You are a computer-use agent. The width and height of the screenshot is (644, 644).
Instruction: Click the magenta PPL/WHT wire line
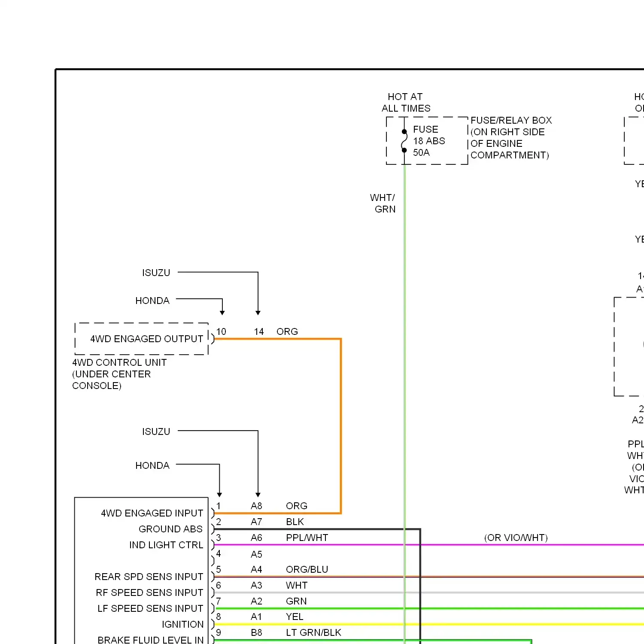tap(429, 545)
